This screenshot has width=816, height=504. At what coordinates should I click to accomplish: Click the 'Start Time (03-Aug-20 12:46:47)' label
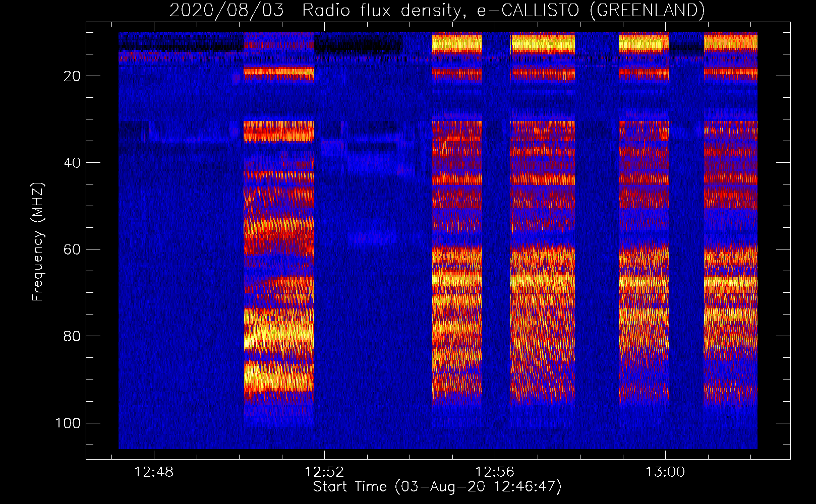coord(437,487)
